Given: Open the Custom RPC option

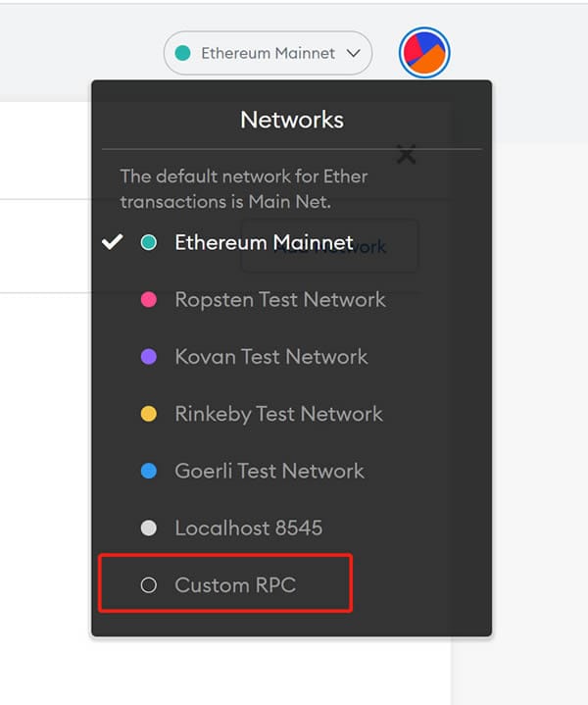Looking at the screenshot, I should tap(225, 583).
